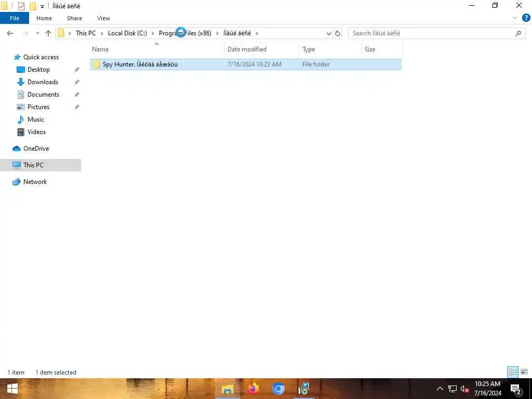This screenshot has width=532, height=399.
Task: Switch to Details view layout
Action: coord(513,372)
